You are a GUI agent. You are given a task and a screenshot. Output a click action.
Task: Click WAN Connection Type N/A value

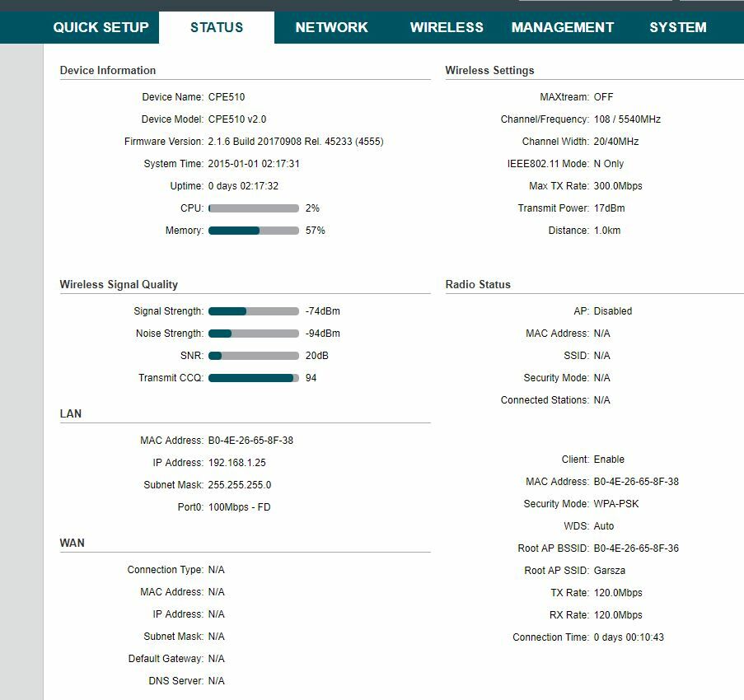pos(217,570)
